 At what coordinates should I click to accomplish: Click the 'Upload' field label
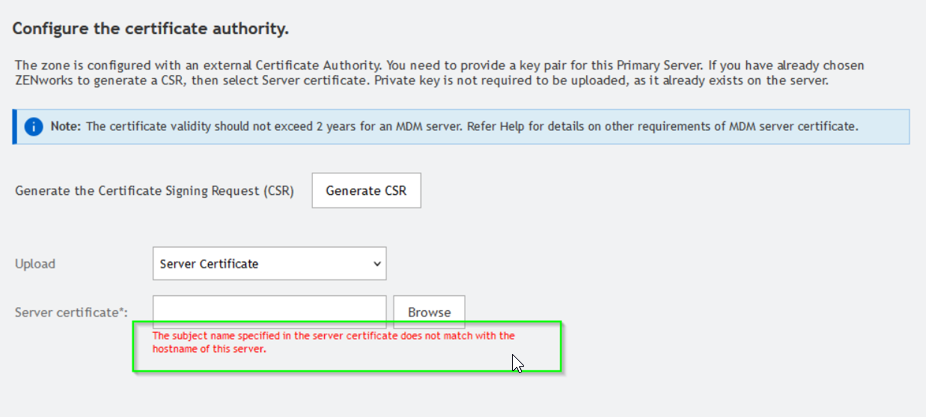pos(35,264)
